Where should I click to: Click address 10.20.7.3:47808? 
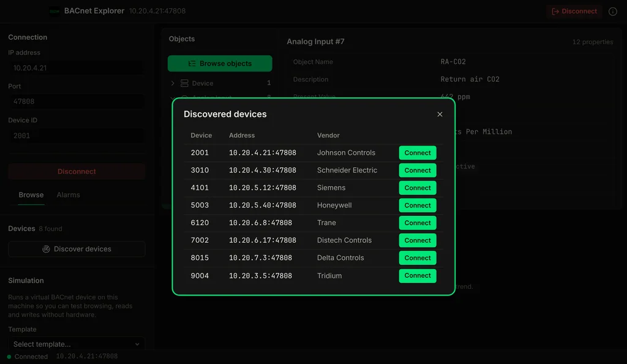pos(260,258)
